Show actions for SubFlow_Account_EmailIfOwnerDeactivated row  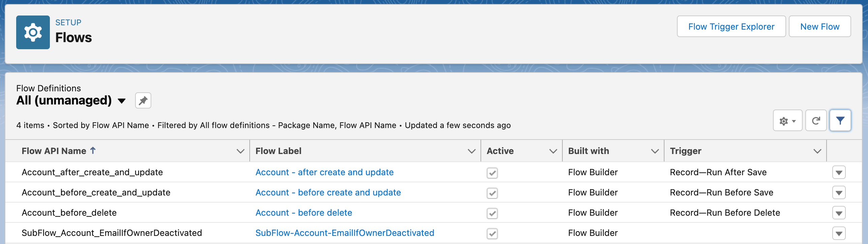[x=839, y=233]
